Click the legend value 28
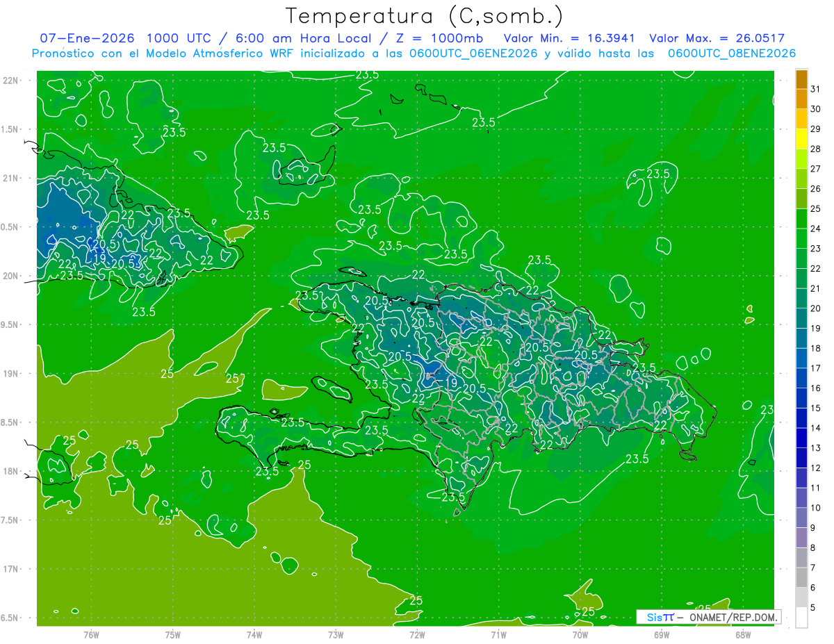 816,149
